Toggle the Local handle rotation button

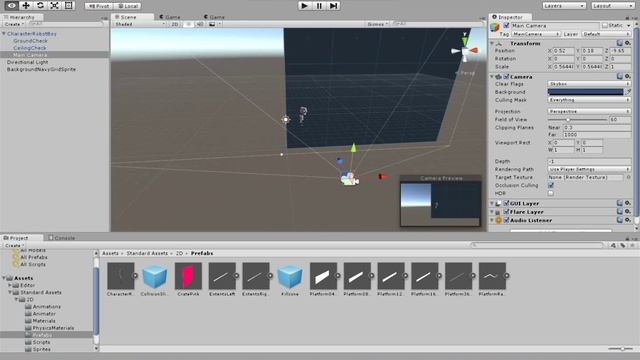[128, 6]
